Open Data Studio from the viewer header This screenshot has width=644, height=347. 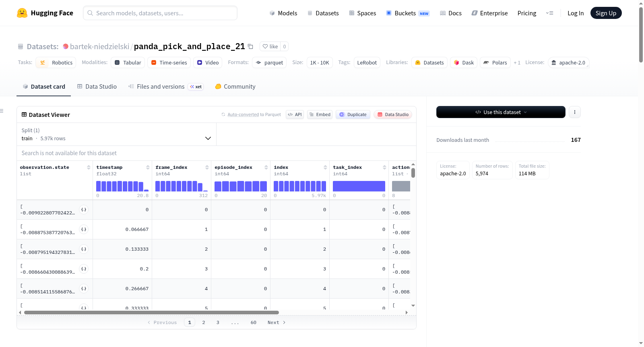pyautogui.click(x=393, y=114)
